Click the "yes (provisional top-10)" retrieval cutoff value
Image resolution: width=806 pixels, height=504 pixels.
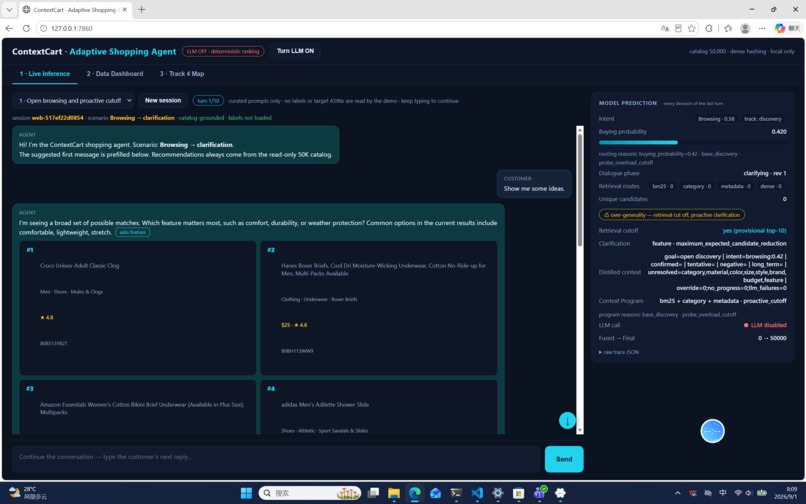(754, 230)
